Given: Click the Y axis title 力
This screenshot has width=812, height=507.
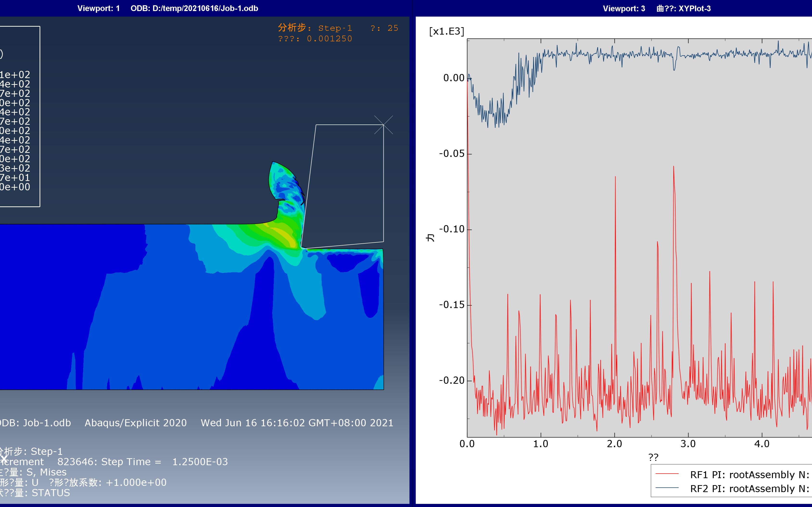Looking at the screenshot, I should click(x=430, y=238).
